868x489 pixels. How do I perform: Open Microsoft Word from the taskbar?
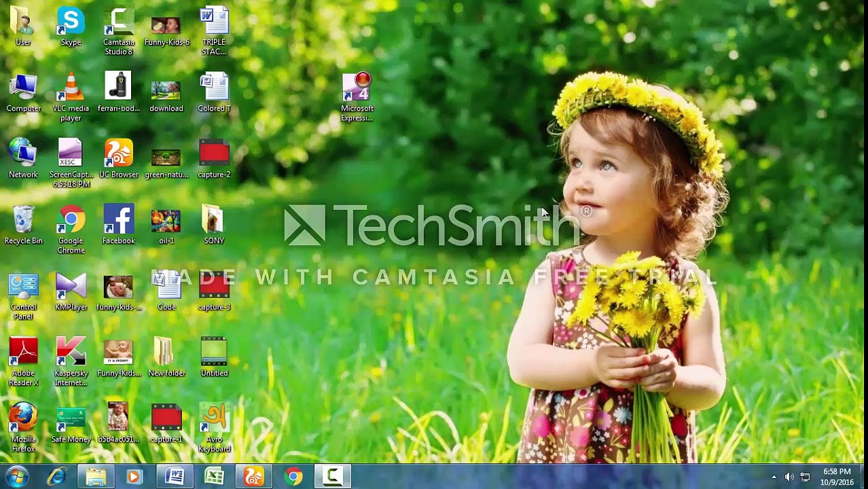click(x=175, y=477)
